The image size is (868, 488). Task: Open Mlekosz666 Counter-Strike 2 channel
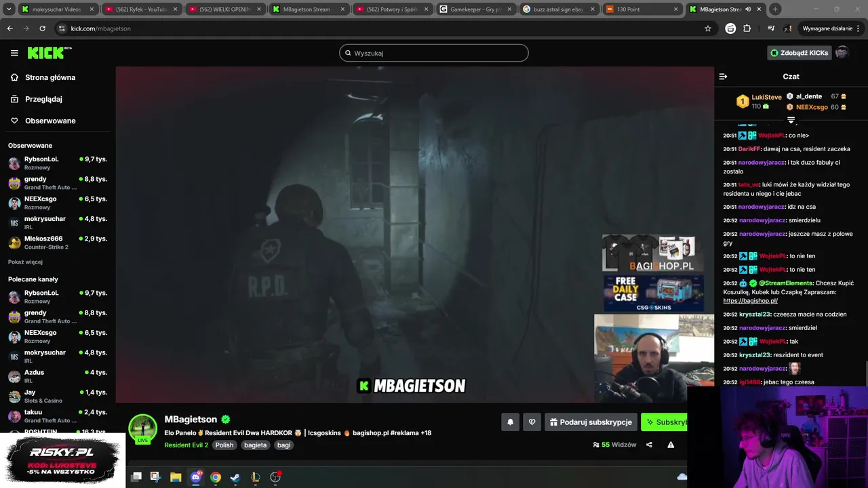click(x=58, y=243)
